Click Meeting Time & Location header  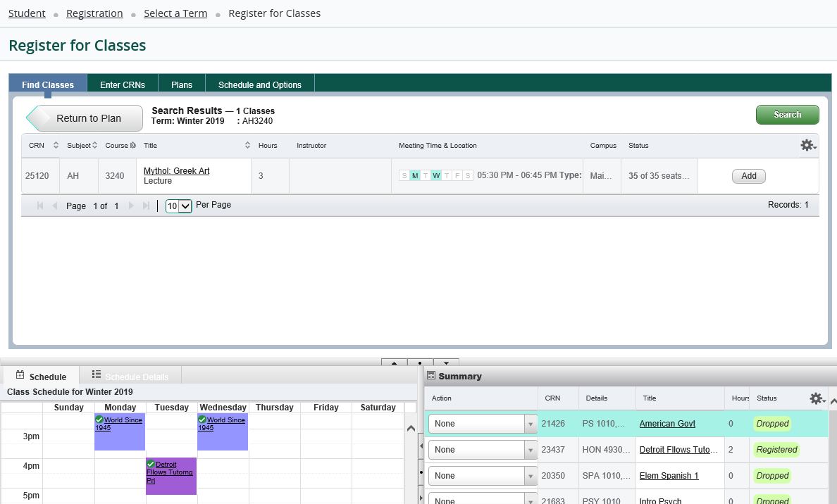click(x=438, y=145)
